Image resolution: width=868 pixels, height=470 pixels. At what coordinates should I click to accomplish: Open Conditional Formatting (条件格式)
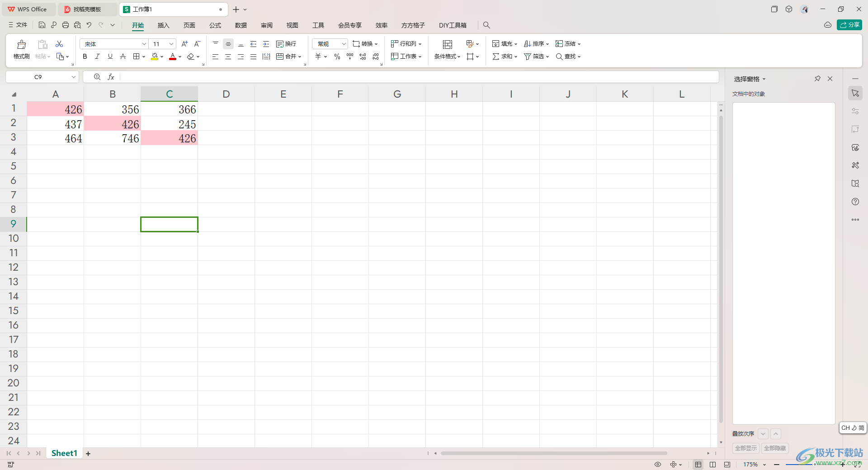pyautogui.click(x=448, y=50)
